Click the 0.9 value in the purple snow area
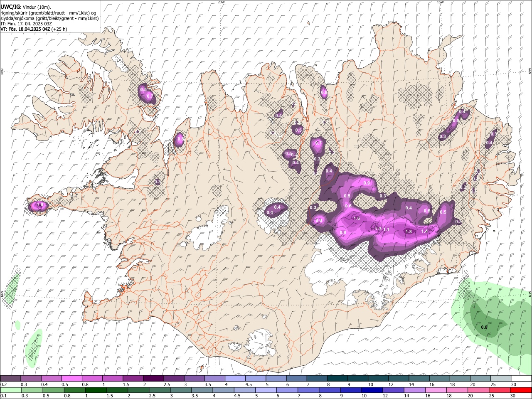Screen dimensions: 532x399 (367, 183)
